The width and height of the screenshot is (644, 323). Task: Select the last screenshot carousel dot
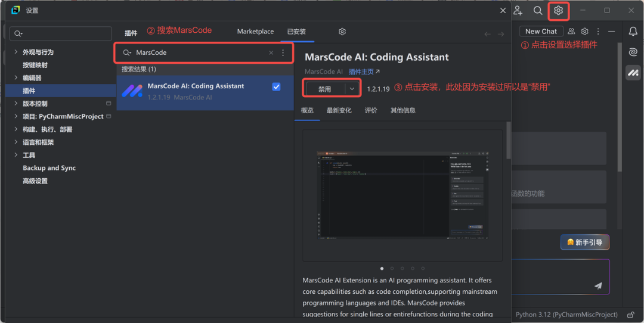[423, 268]
